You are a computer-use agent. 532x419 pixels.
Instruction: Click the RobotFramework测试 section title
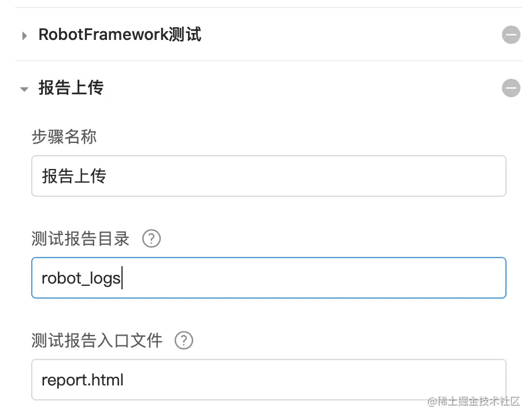point(120,35)
